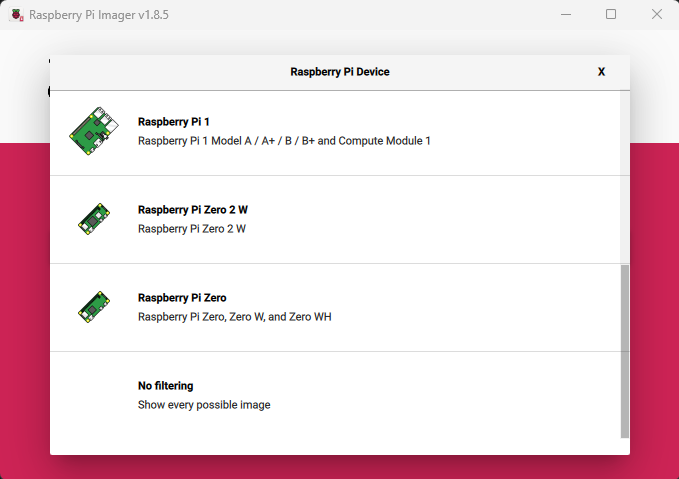The image size is (679, 479).
Task: Click the lower "Raspberry Pi Zero 2 W" subtitle line
Action: pyautogui.click(x=191, y=229)
